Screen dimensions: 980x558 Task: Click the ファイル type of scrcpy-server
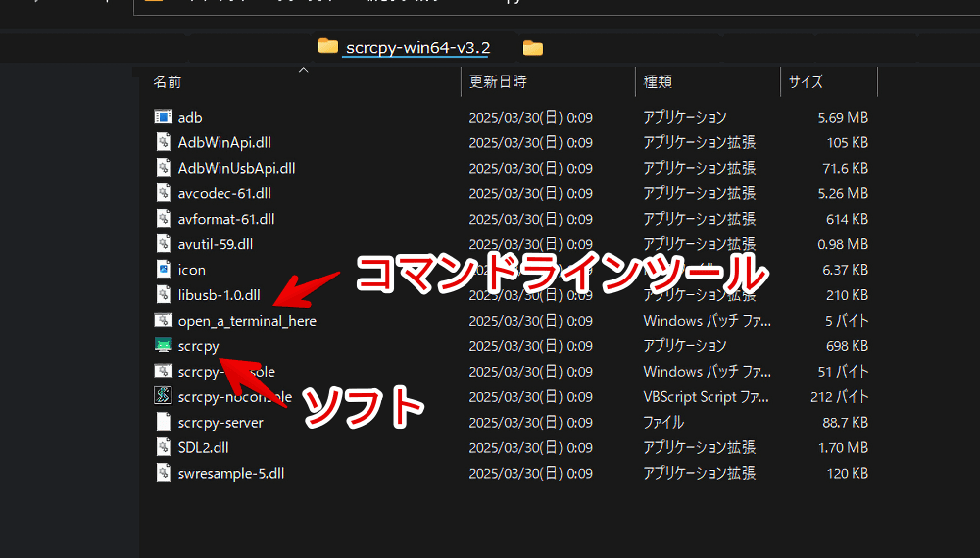point(663,423)
